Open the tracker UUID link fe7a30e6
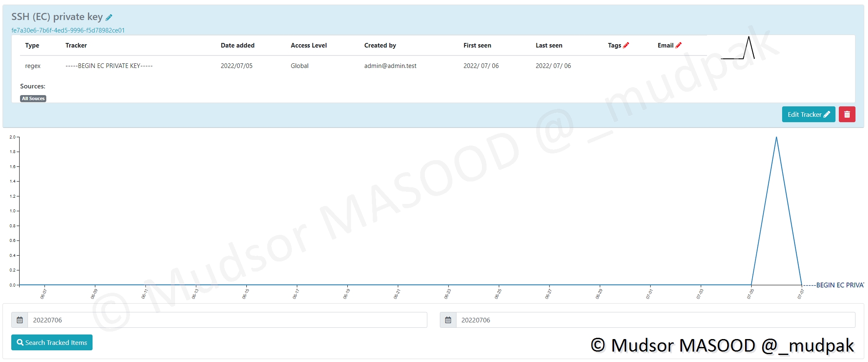This screenshot has width=868, height=362. pyautogui.click(x=68, y=30)
